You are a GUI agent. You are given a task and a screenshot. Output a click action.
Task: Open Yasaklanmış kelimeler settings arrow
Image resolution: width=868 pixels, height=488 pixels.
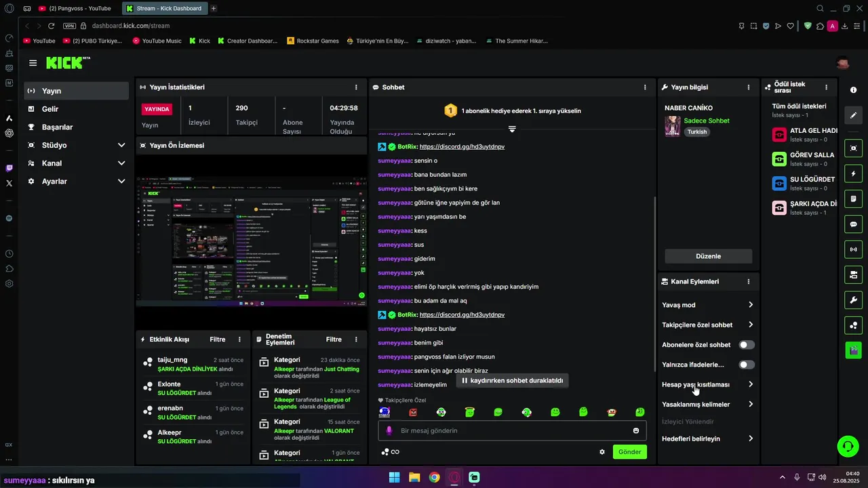pos(751,405)
